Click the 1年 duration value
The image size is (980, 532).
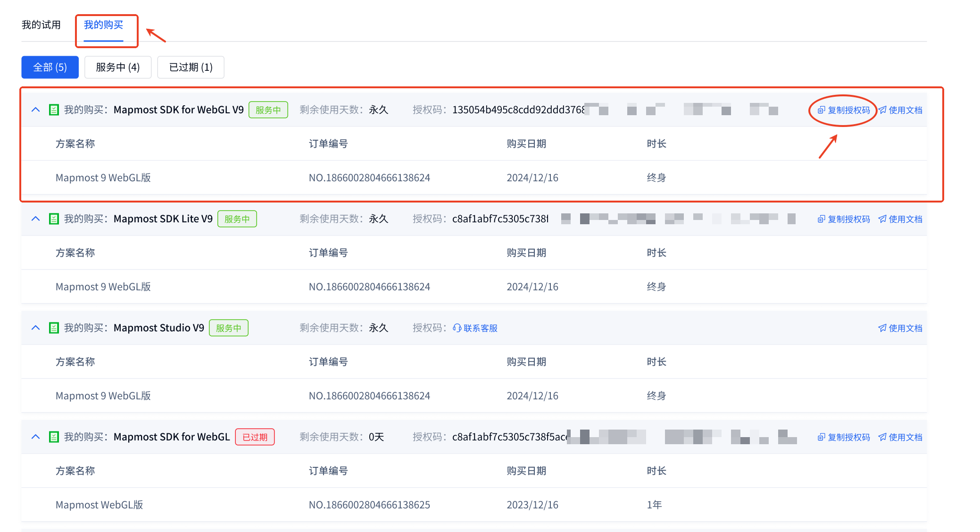pos(655,505)
